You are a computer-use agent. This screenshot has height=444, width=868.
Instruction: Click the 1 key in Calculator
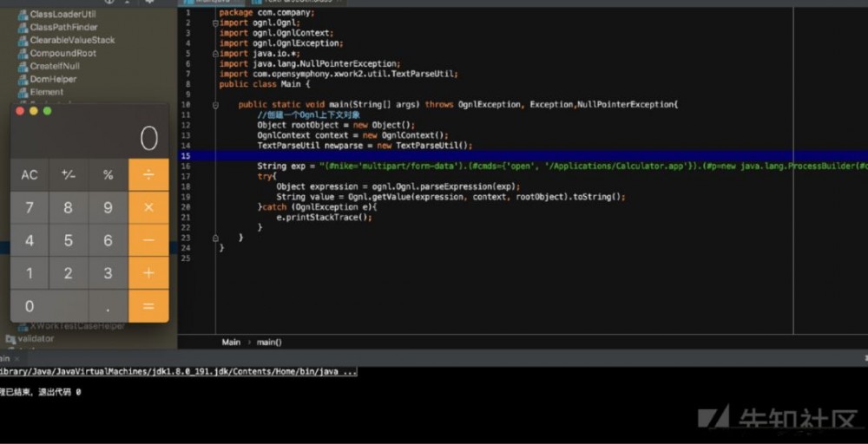(30, 272)
